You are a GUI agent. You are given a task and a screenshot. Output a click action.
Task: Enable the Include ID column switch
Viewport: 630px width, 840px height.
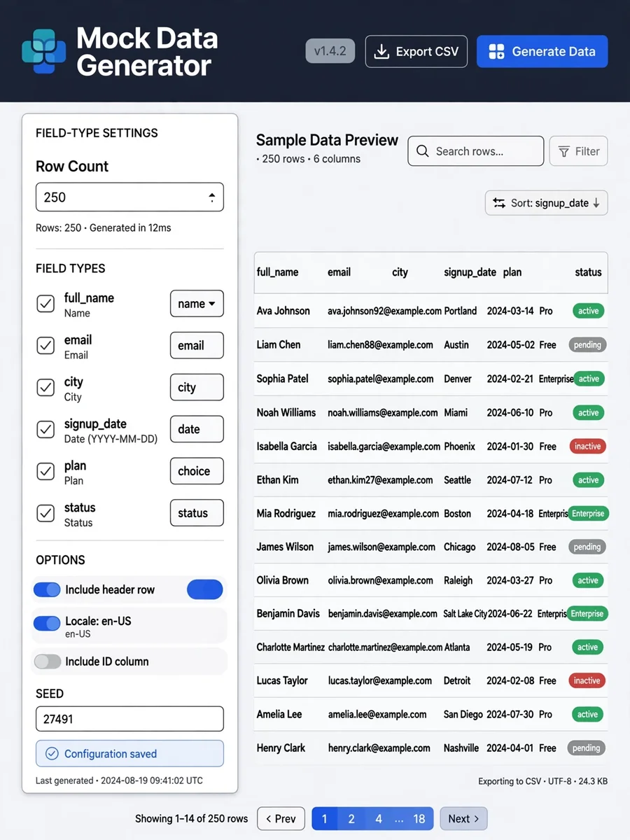[47, 661]
